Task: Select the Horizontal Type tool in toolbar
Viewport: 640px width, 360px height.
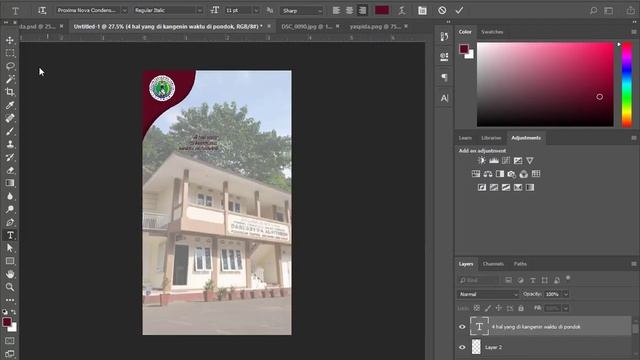Action: 10,236
